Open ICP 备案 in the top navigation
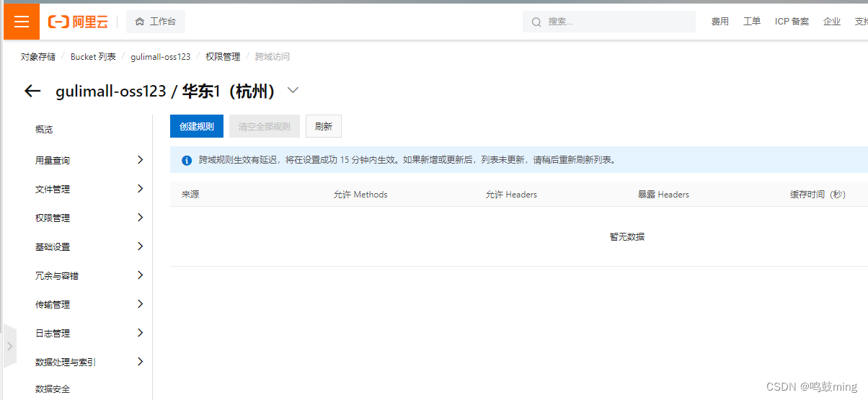This screenshot has width=868, height=400. point(792,22)
